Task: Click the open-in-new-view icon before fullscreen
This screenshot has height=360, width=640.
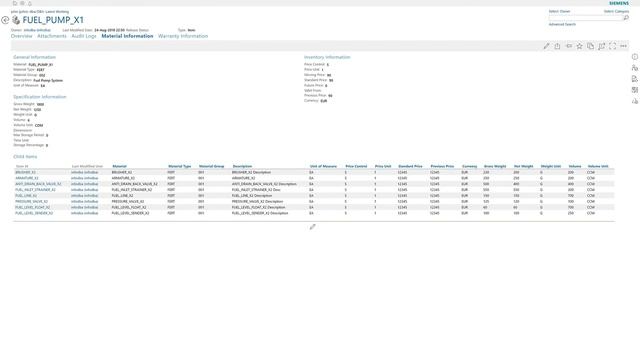Action: 601,46
